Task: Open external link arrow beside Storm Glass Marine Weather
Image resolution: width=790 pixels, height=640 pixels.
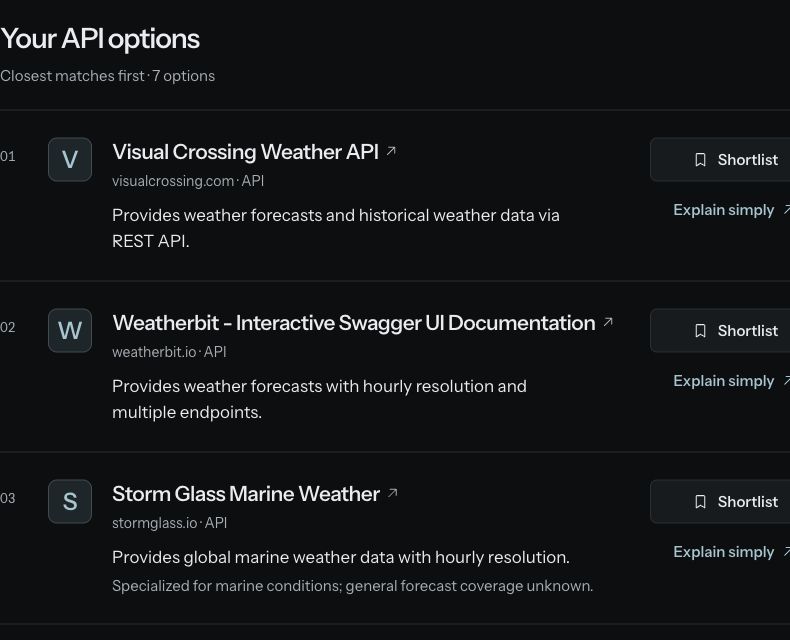Action: click(x=392, y=493)
